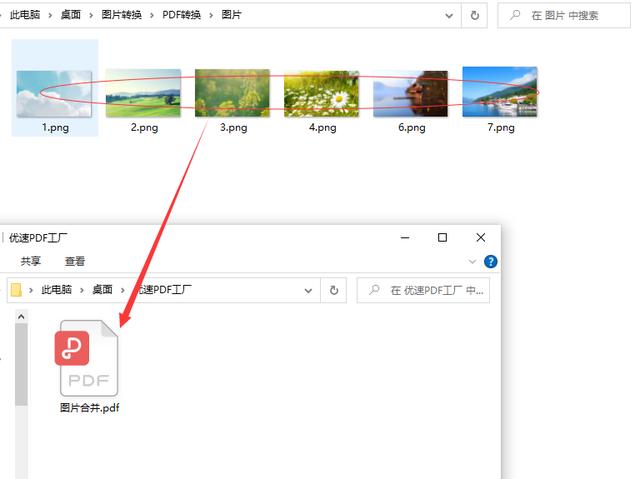
Task: Select the 6.png lake thumbnail
Action: coord(411,94)
